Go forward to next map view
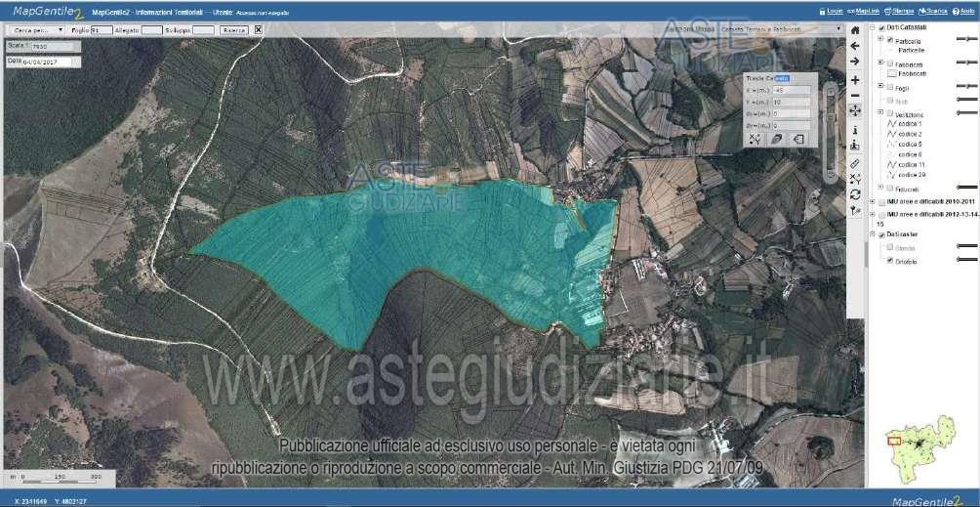980x507 pixels. tap(855, 62)
